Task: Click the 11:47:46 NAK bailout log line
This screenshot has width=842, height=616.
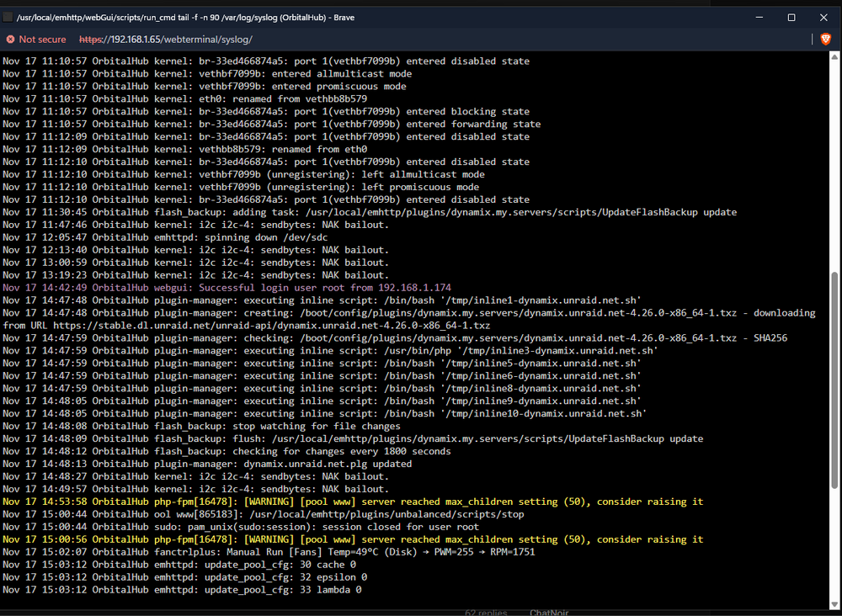Action: coord(196,225)
